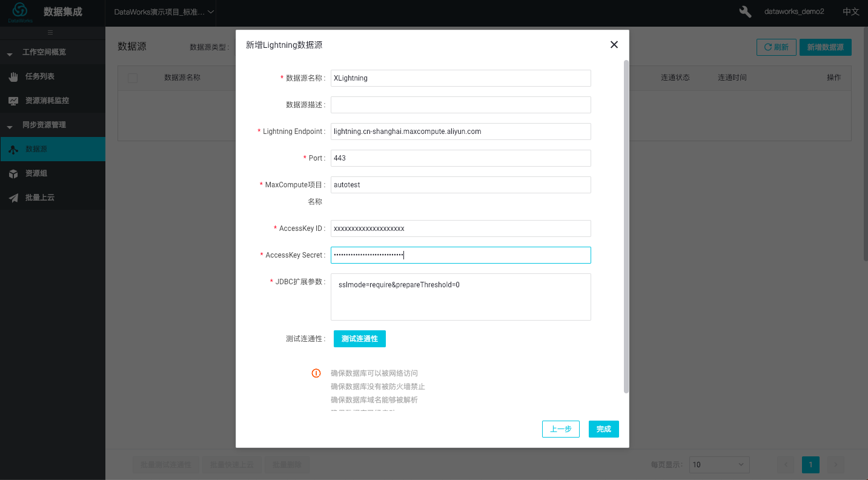Click the next page arrow

(836, 465)
